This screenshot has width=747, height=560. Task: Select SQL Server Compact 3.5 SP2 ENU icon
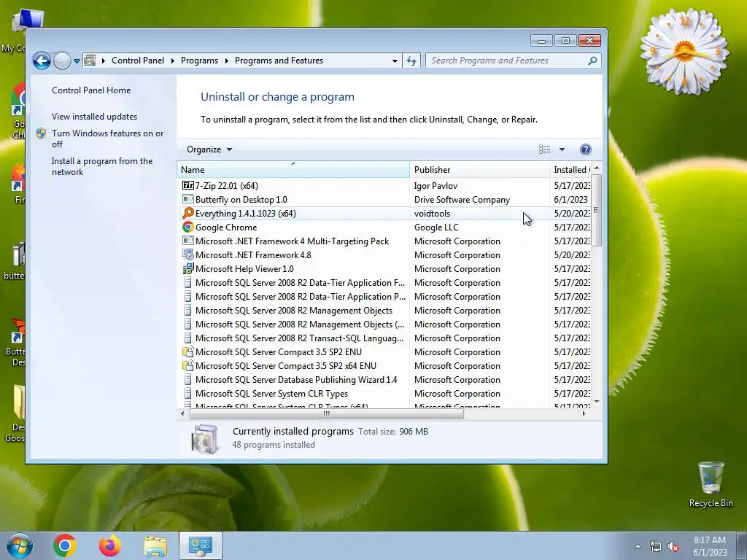[x=187, y=351]
